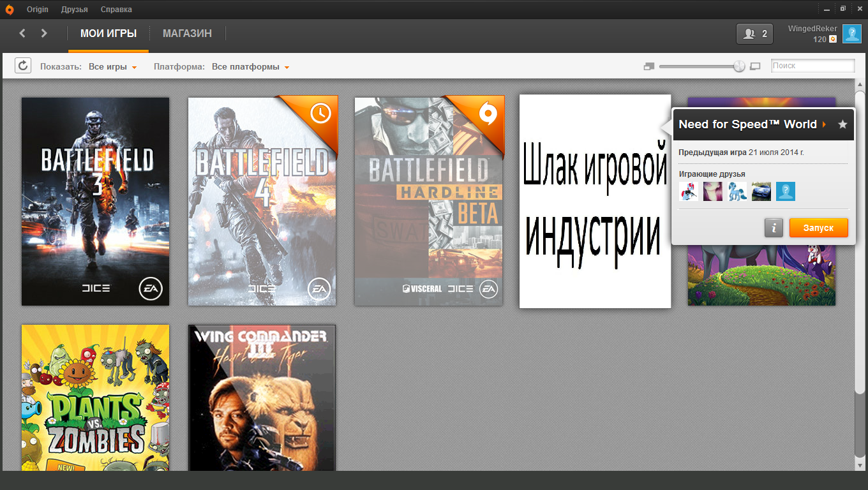Click the vertical scrollbar thumb
Viewport: 868px width, 490px height.
(x=860, y=242)
